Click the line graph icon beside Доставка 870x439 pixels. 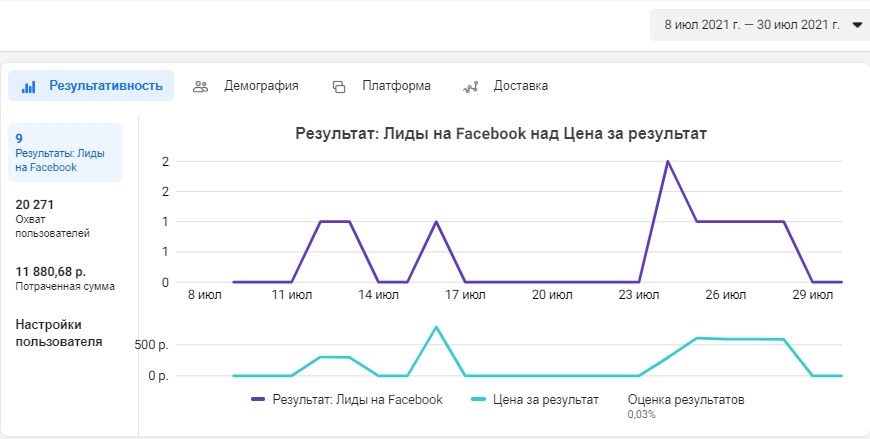point(471,87)
